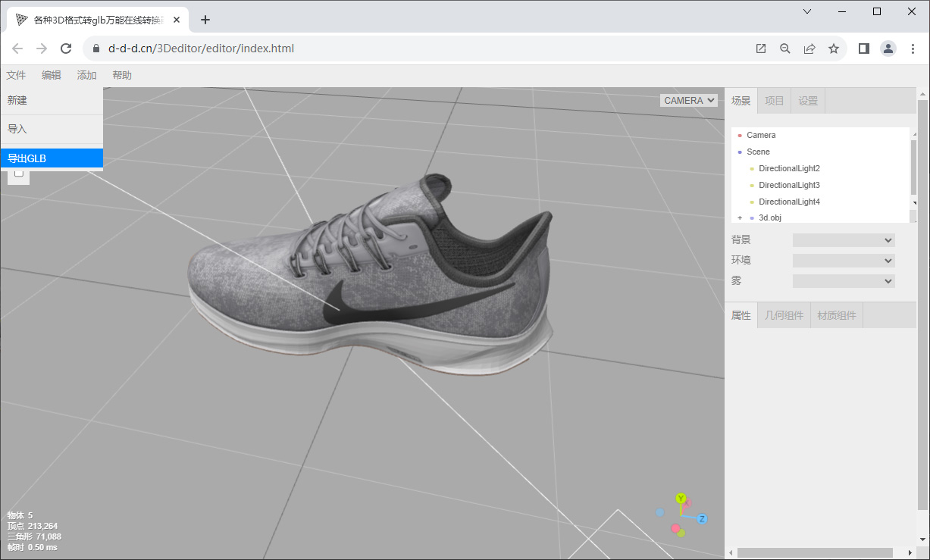This screenshot has height=560, width=930.
Task: Choose 新建 from the file menu
Action: (52, 100)
